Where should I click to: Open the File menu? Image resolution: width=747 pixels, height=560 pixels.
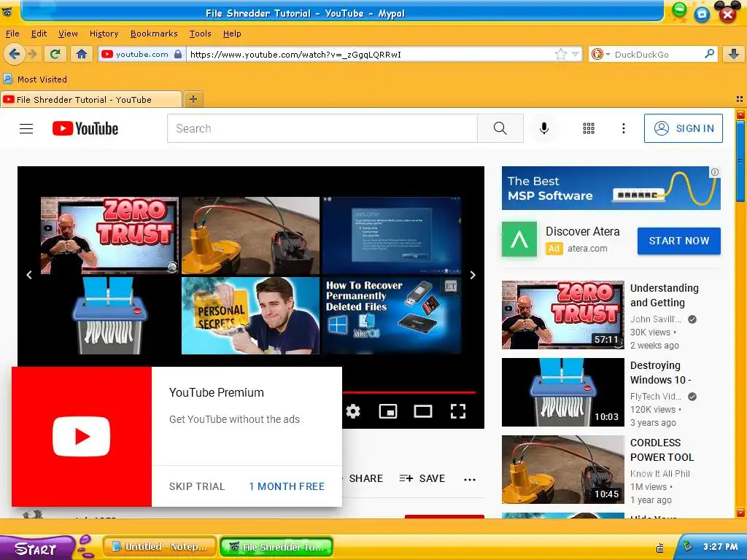(x=12, y=34)
